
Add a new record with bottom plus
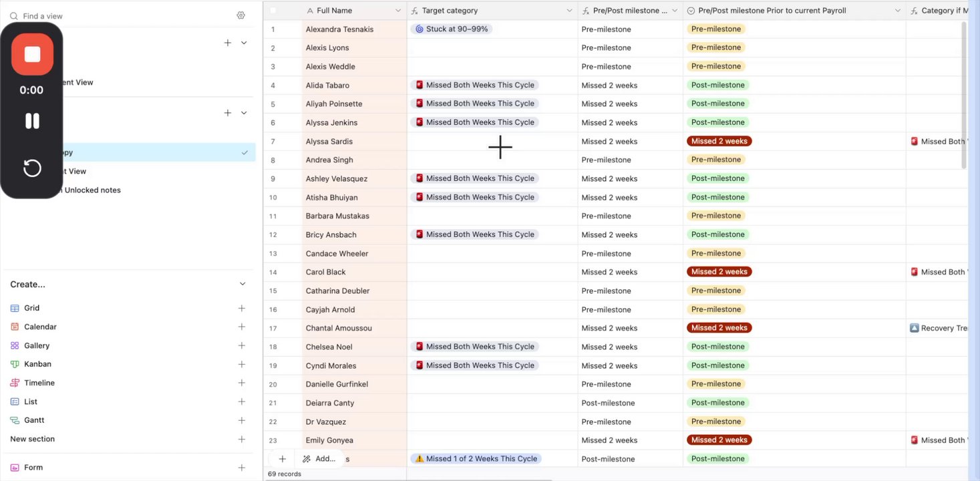[283, 459]
